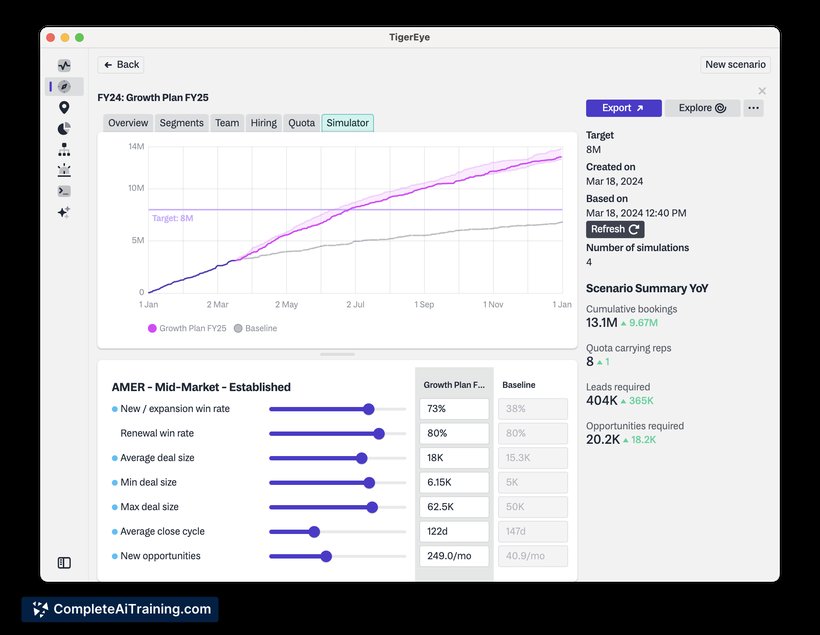
Task: Click the baseline 40.9/mo value
Action: tap(533, 557)
